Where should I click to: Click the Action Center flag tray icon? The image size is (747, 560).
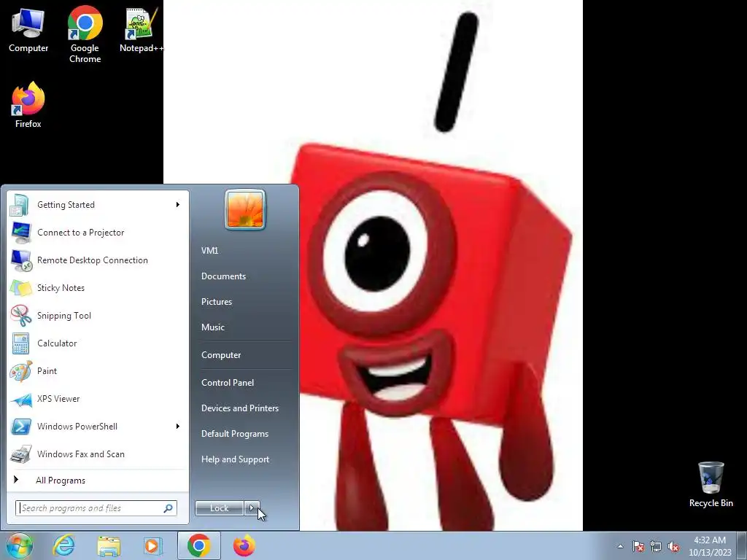pyautogui.click(x=638, y=546)
